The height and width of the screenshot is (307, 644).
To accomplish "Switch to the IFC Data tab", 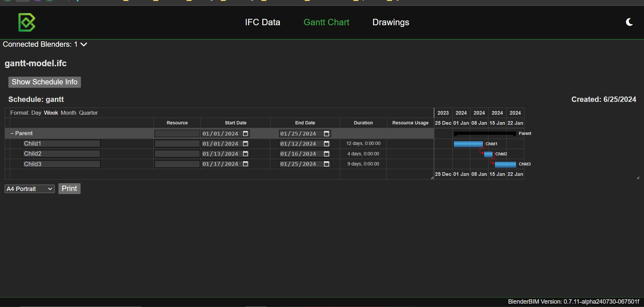I will tap(263, 22).
